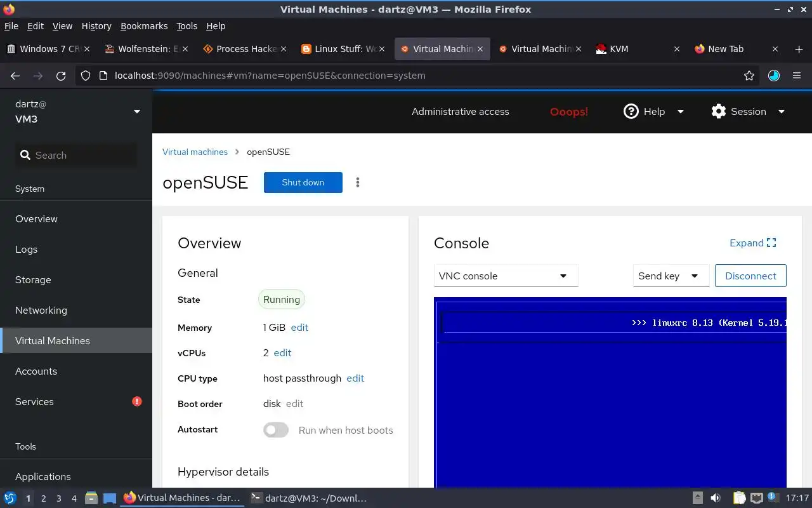Click the show desktop taskbar icon
812x508 pixels.
pos(110,498)
